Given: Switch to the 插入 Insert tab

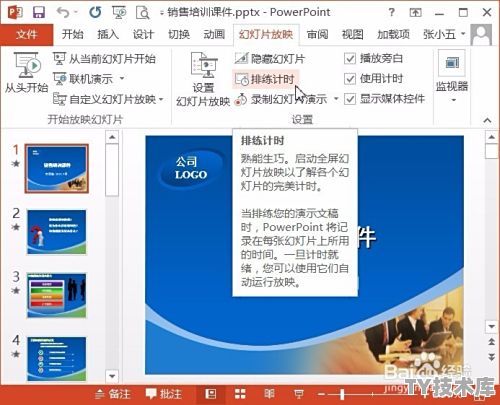Looking at the screenshot, I should click(x=108, y=34).
